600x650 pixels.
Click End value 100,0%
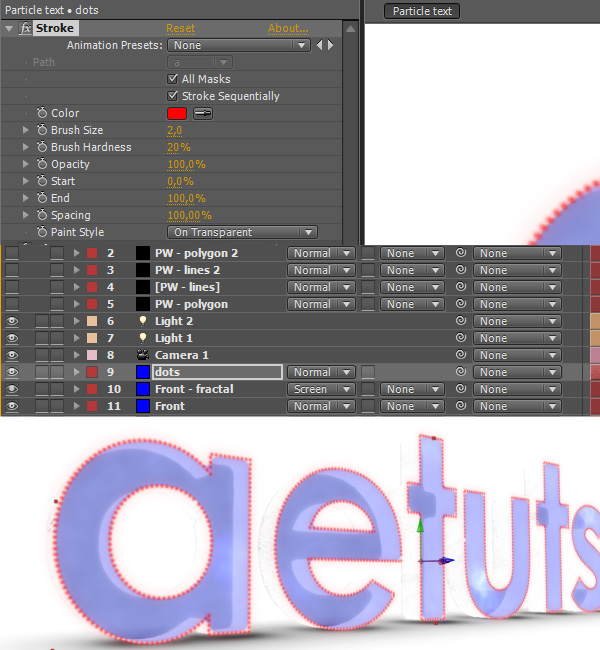[x=186, y=198]
